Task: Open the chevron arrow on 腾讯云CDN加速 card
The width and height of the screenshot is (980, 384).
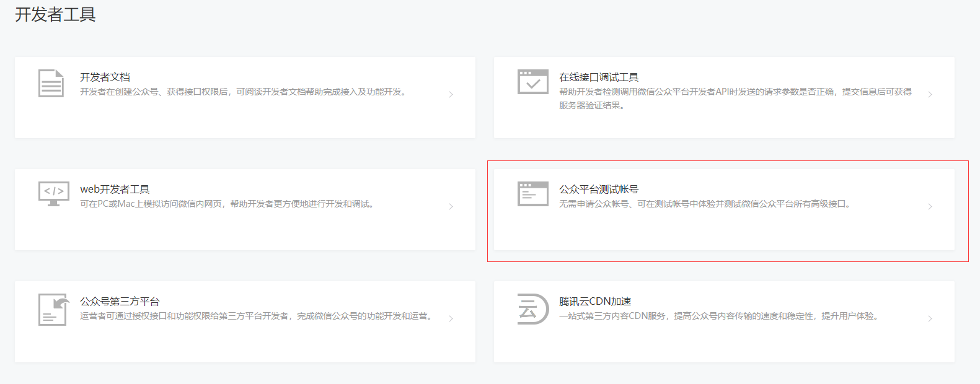Action: click(x=930, y=318)
